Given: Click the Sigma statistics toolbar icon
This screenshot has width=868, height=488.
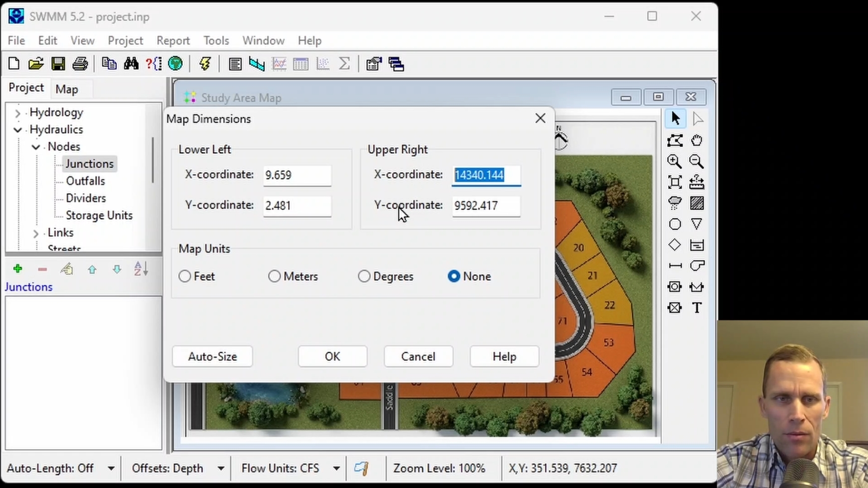Looking at the screenshot, I should click(344, 64).
